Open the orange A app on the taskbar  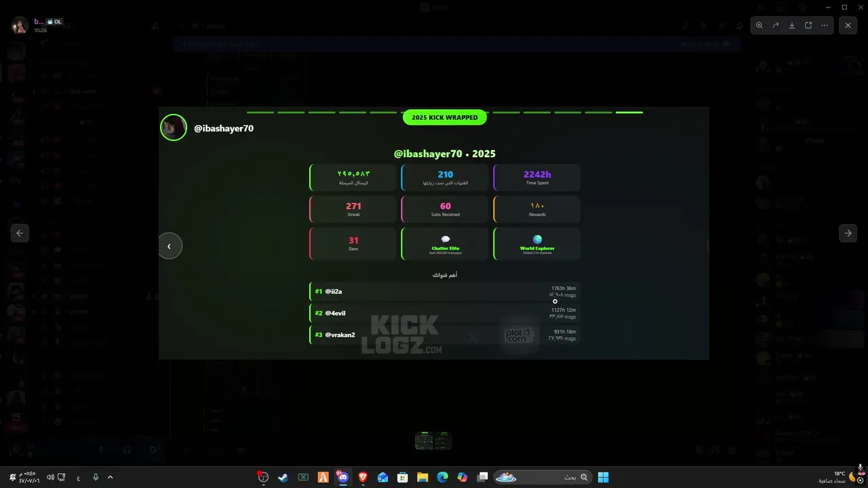323,477
